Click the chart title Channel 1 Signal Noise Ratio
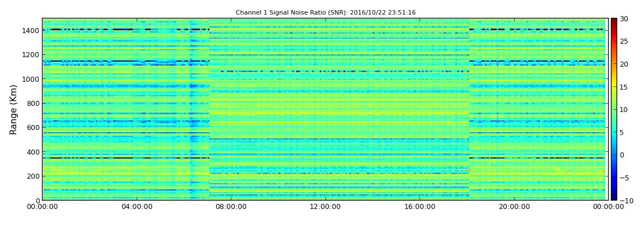 pos(326,13)
